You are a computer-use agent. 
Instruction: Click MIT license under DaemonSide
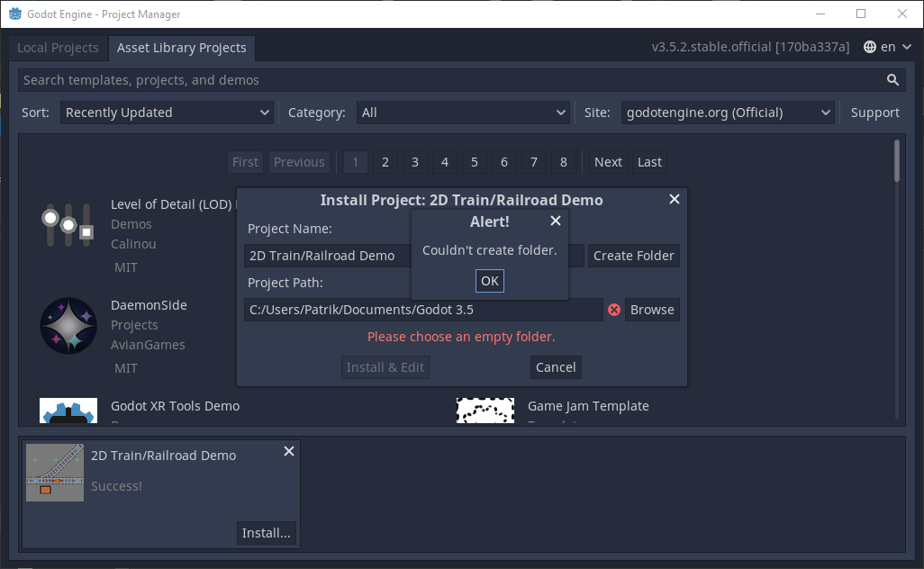(x=126, y=368)
